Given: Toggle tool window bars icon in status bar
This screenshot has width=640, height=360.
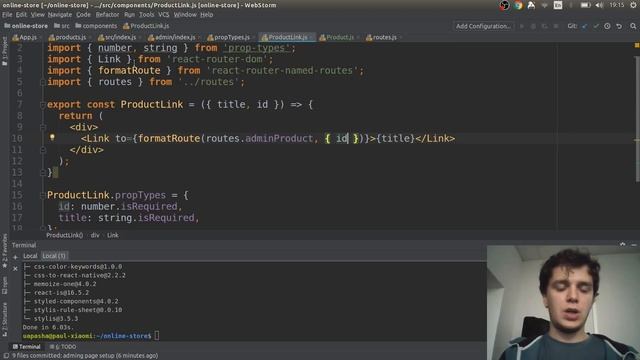Looking at the screenshot, I should click(6, 356).
